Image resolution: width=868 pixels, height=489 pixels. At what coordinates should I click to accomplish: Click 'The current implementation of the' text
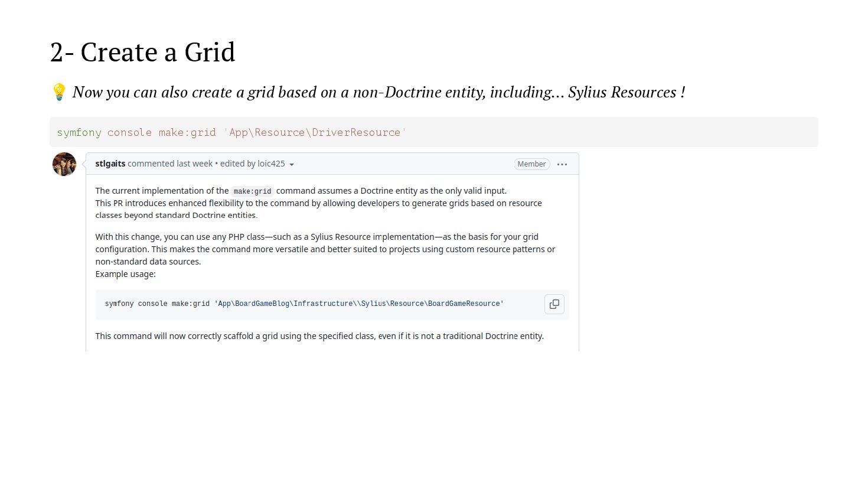162,191
